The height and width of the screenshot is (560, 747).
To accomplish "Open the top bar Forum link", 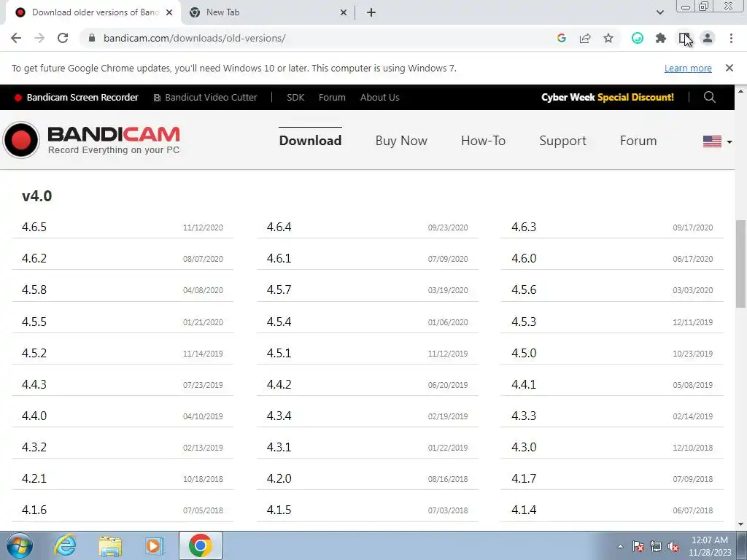I will [332, 97].
